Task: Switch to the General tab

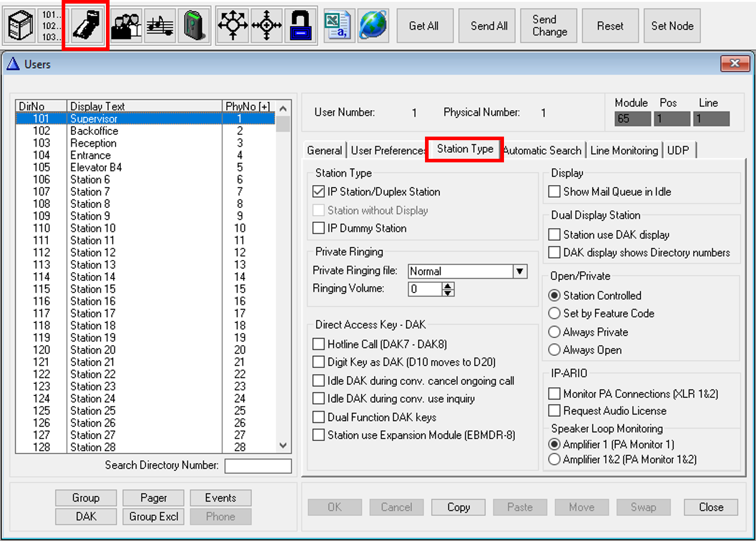Action: tap(324, 150)
